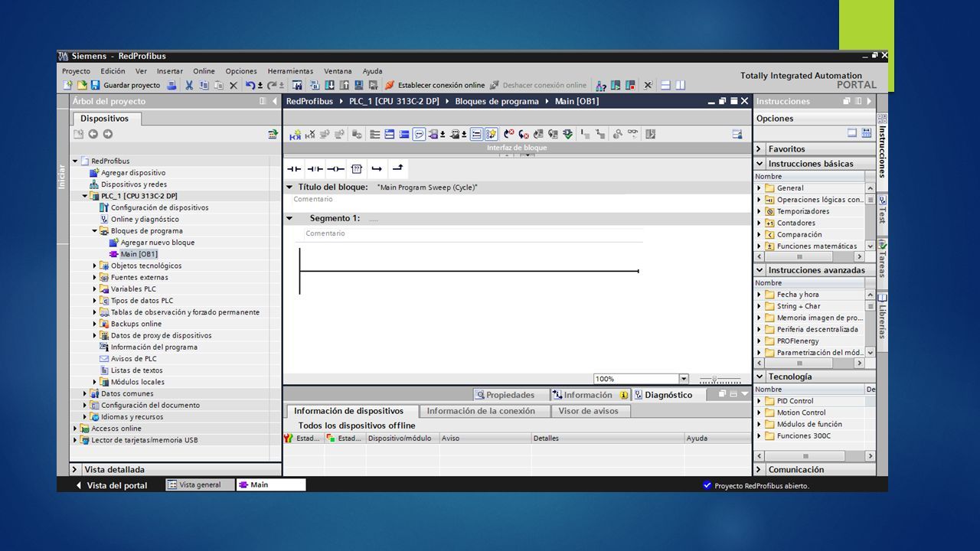Viewport: 980px width, 551px height.
Task: Collapse the Bloques de programa node
Action: tap(95, 231)
